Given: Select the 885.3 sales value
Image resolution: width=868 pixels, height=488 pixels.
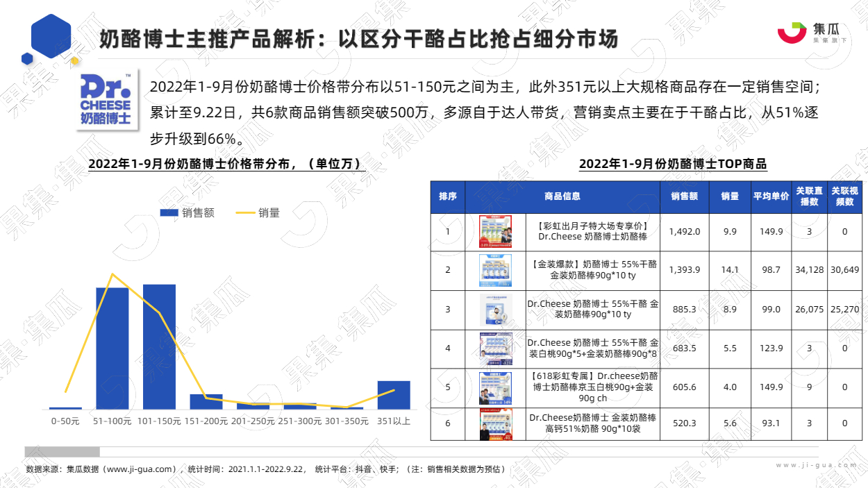Looking at the screenshot, I should pyautogui.click(x=685, y=310).
